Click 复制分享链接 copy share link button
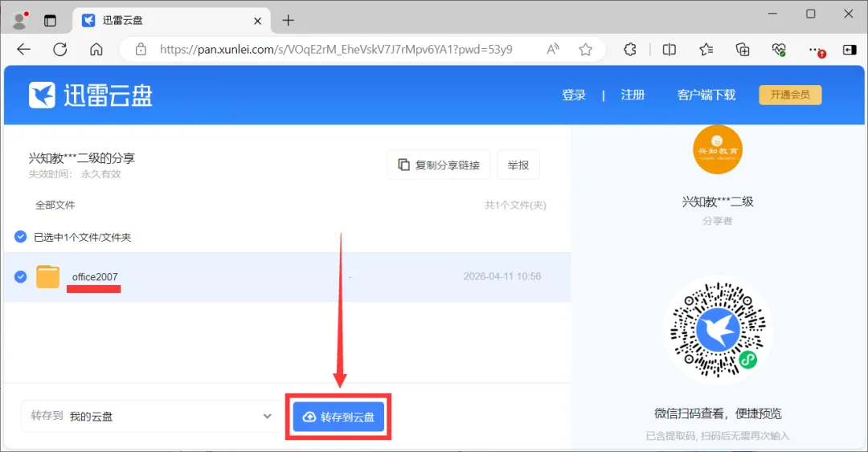Viewport: 868px width, 452px height. [439, 165]
